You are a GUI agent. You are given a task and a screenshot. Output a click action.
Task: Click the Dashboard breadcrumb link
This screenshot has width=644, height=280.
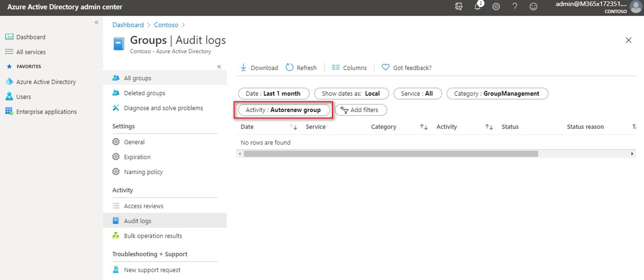tap(128, 25)
